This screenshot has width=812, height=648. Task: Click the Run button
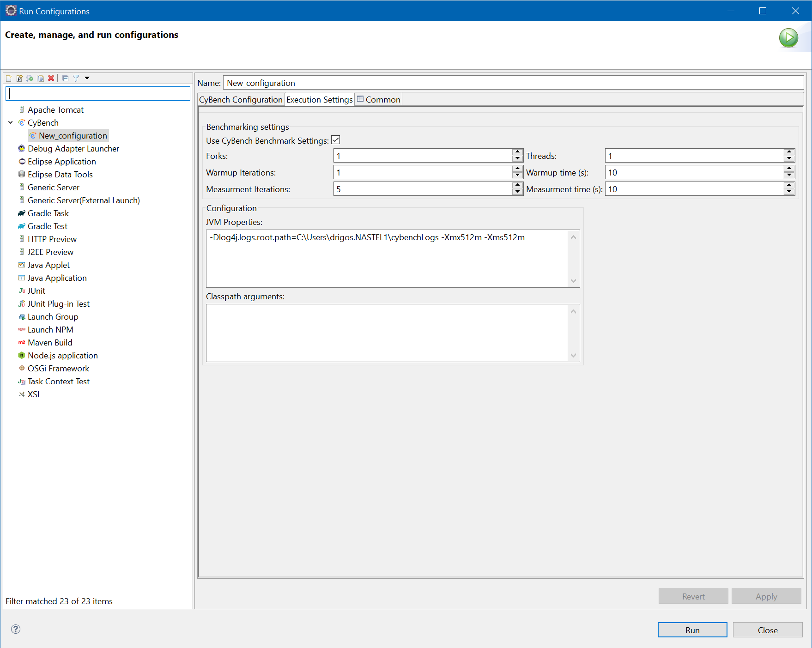click(692, 630)
